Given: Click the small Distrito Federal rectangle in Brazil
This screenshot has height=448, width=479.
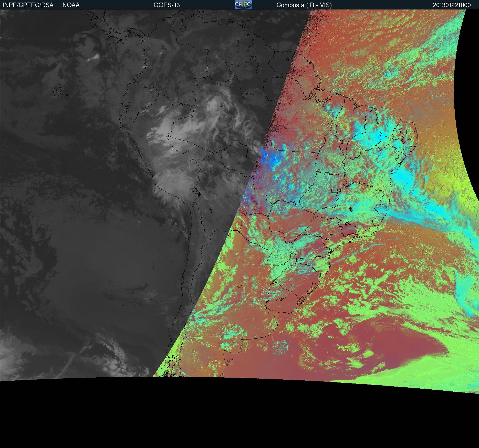Looking at the screenshot, I should tap(334, 190).
